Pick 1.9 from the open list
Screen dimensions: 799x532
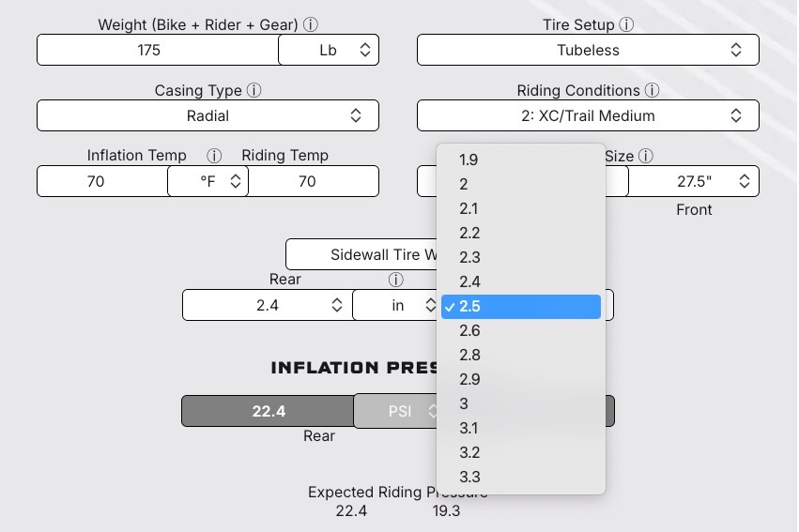point(469,160)
